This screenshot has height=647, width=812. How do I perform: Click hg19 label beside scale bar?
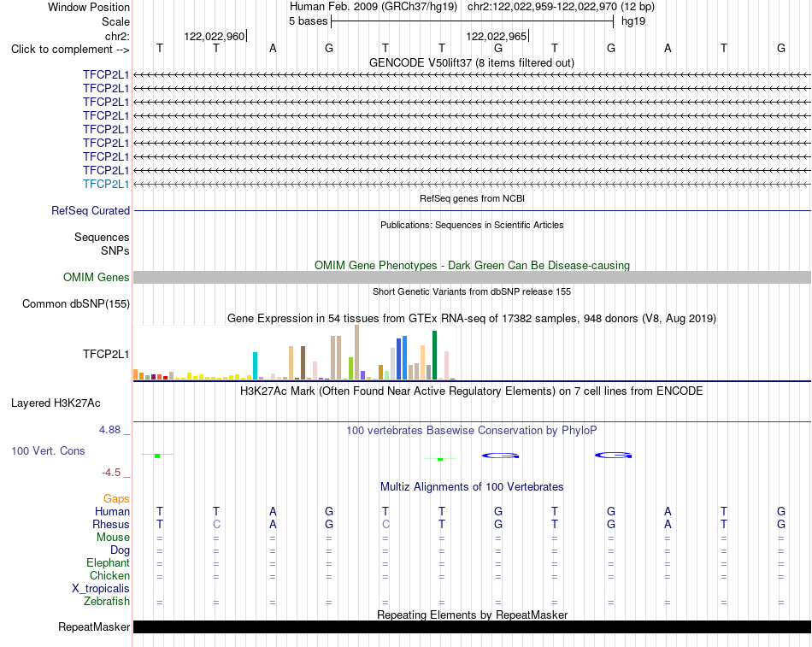pos(633,21)
